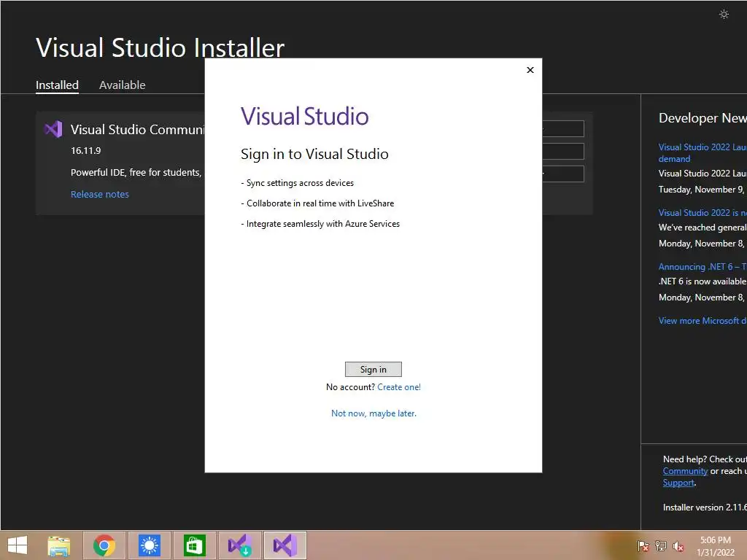Open the Visual Studio 2022 Launch news link
Image resolution: width=747 pixels, height=560 pixels.
point(703,153)
